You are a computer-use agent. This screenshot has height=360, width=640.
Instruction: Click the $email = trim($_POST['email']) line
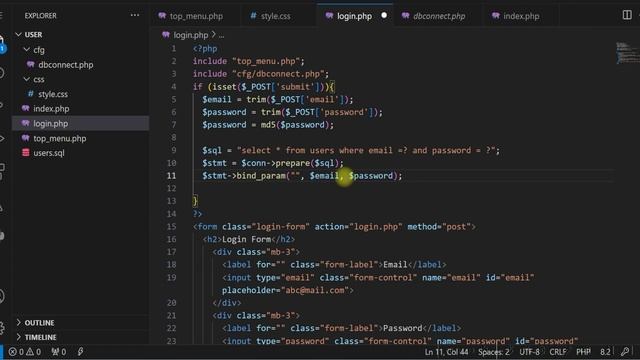[x=278, y=99]
